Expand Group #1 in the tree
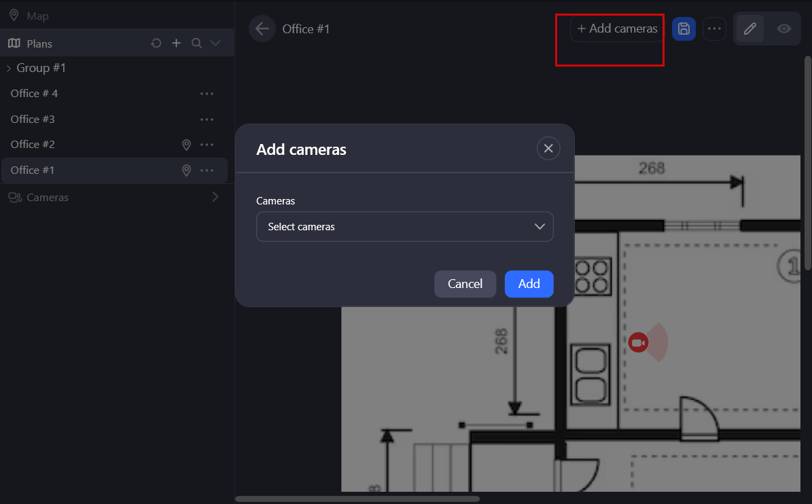The width and height of the screenshot is (812, 504). (x=9, y=68)
